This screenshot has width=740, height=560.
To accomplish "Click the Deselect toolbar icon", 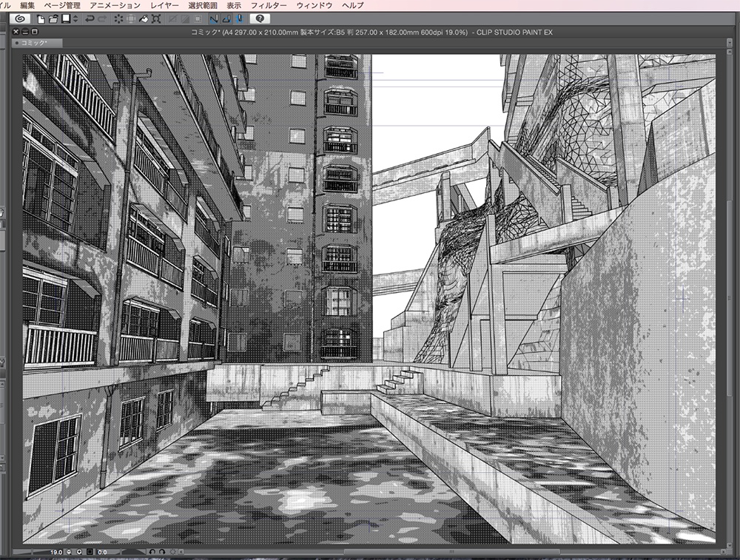I will pos(172,19).
